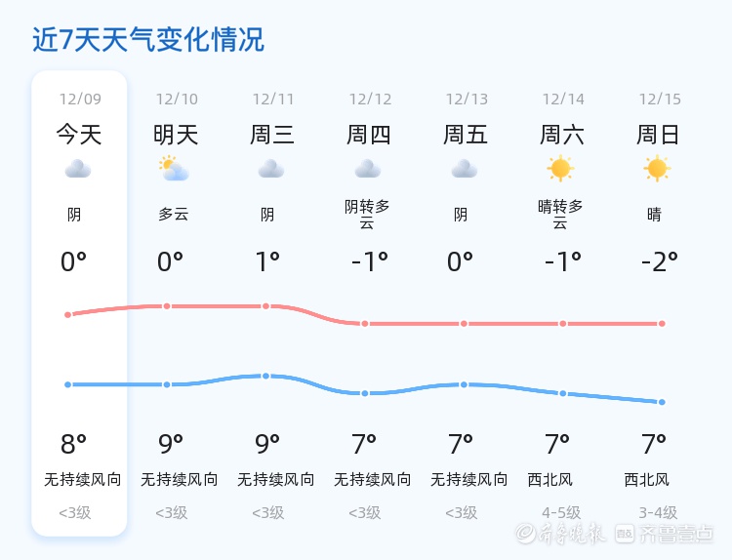Click the 4-5级 wind level text
The image size is (732, 560).
click(x=560, y=512)
